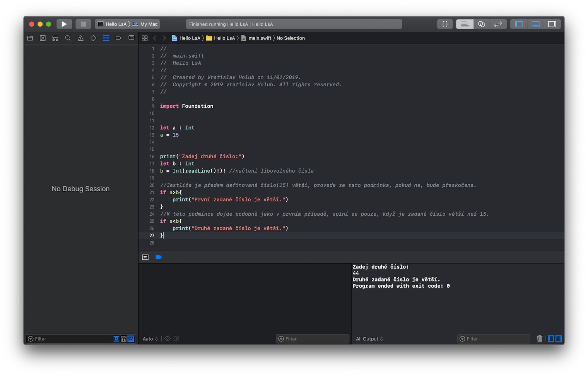
Task: Click the "let a : Int" line
Action: point(177,128)
